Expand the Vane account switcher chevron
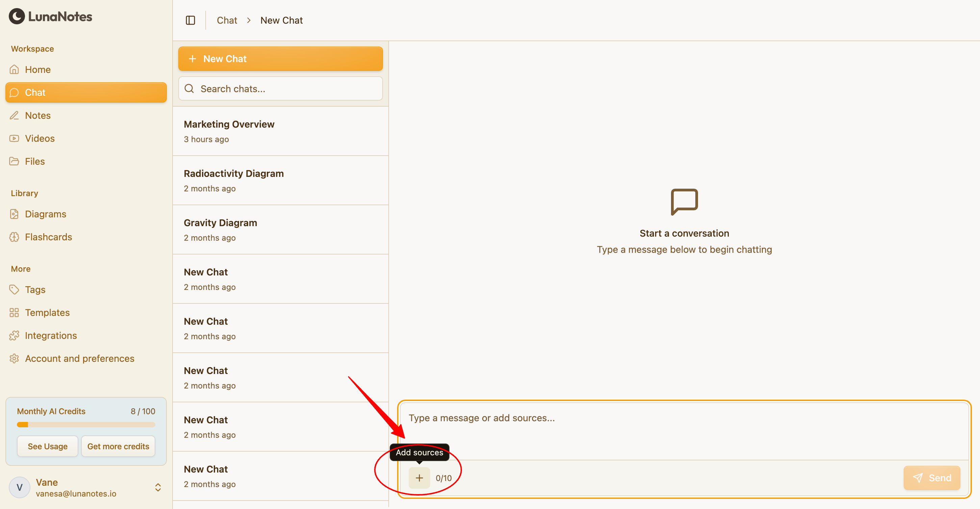This screenshot has width=980, height=509. (158, 487)
